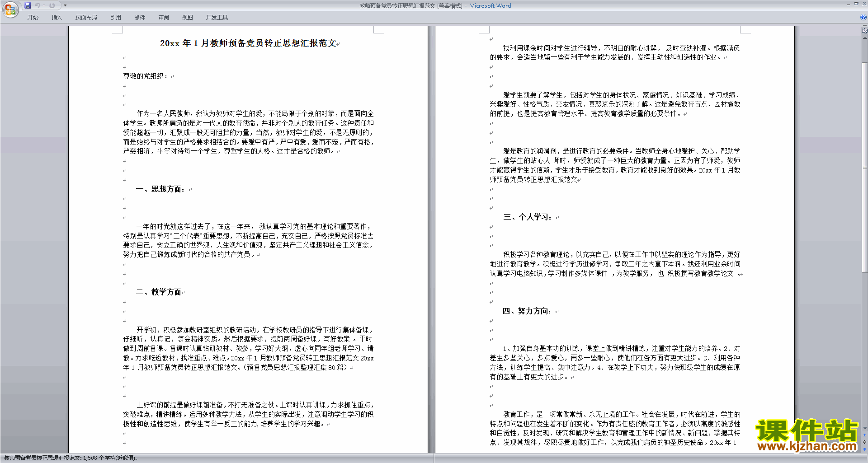The height and width of the screenshot is (463, 868).
Task: Save the document with the floppy disk icon
Action: [x=28, y=5]
